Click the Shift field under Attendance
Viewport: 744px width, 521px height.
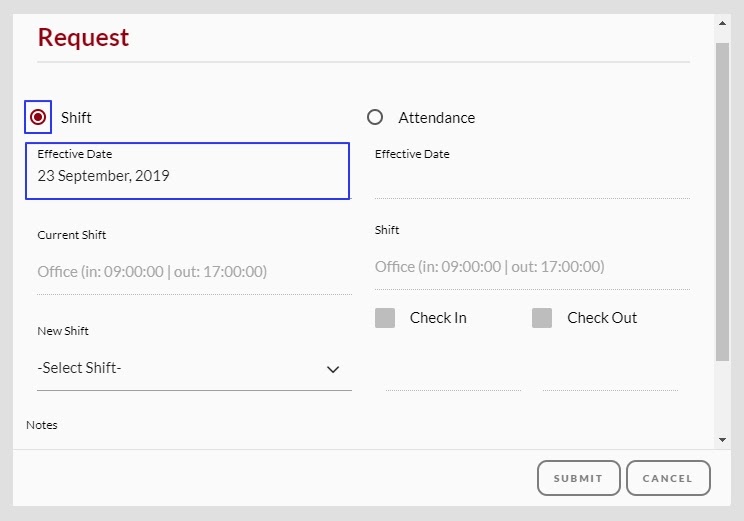(531, 267)
